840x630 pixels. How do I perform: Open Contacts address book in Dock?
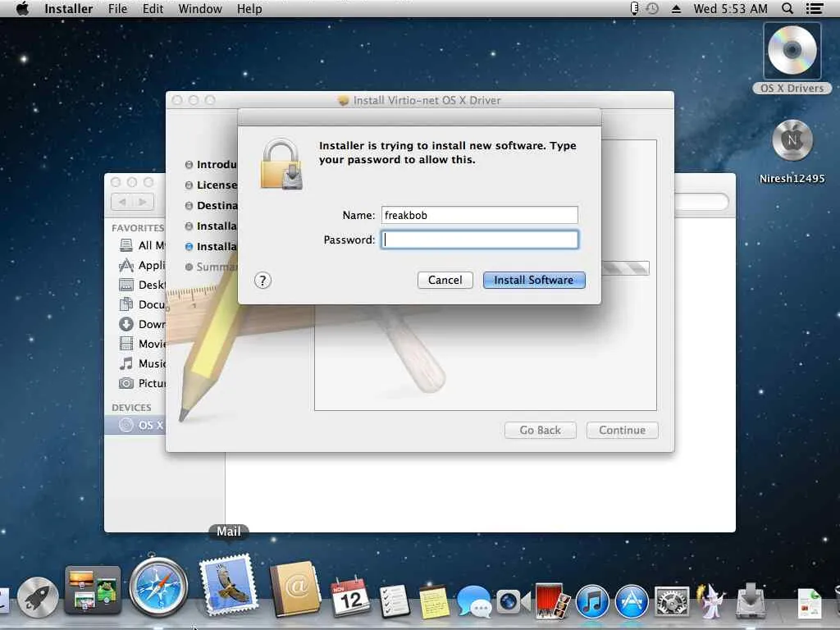(295, 589)
